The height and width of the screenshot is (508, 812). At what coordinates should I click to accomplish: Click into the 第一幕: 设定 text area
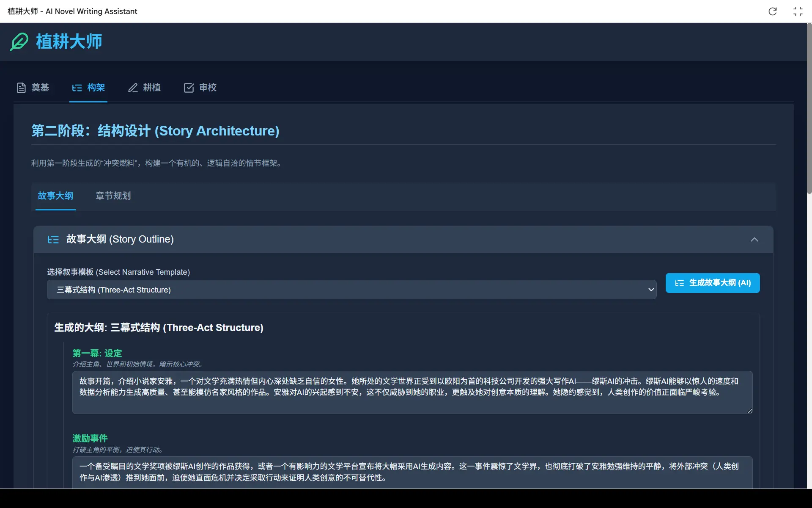tap(412, 392)
